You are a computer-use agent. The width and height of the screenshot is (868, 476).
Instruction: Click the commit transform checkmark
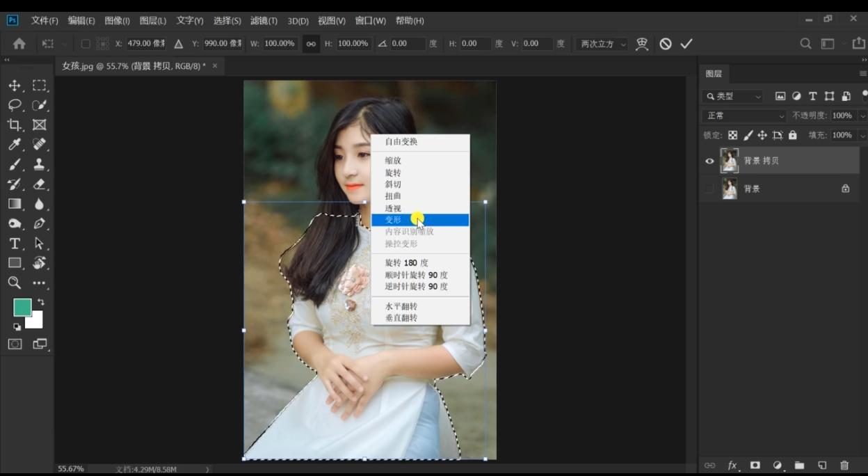[x=686, y=43]
